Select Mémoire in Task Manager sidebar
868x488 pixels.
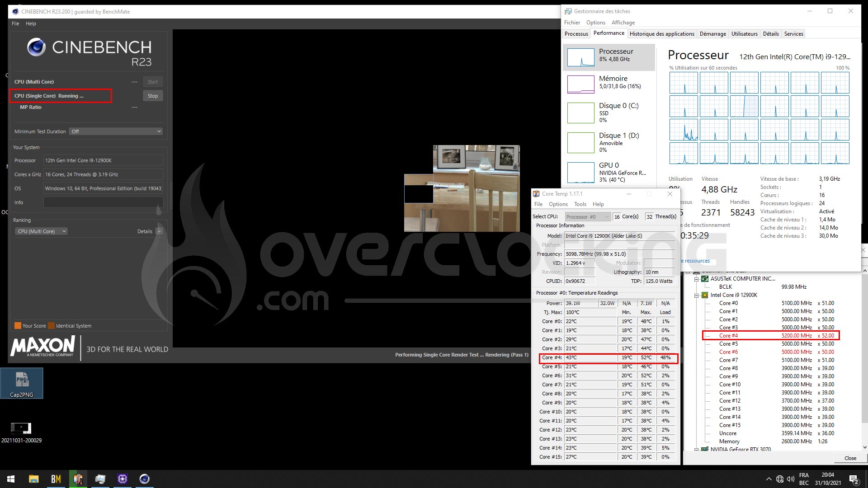coord(609,84)
